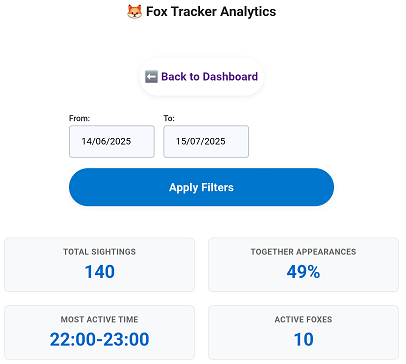Open the Back to Dashboard link
406x364 pixels.
[x=201, y=77]
